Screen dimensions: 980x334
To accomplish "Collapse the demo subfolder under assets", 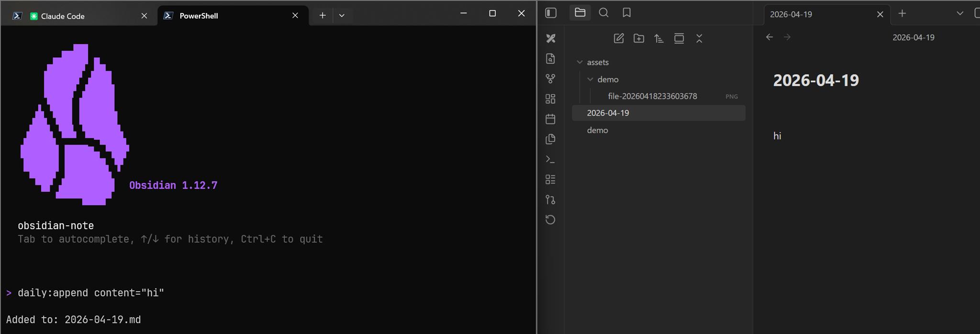I will pyautogui.click(x=590, y=79).
